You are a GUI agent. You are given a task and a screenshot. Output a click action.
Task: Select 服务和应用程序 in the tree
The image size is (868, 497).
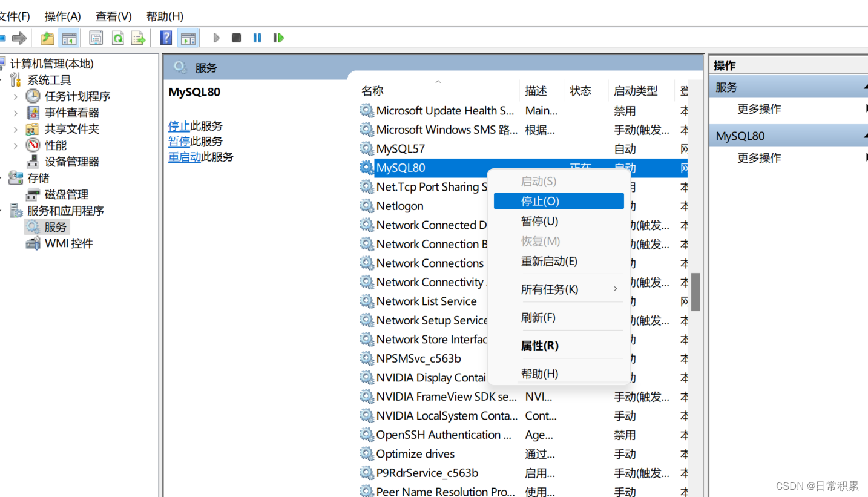(65, 211)
